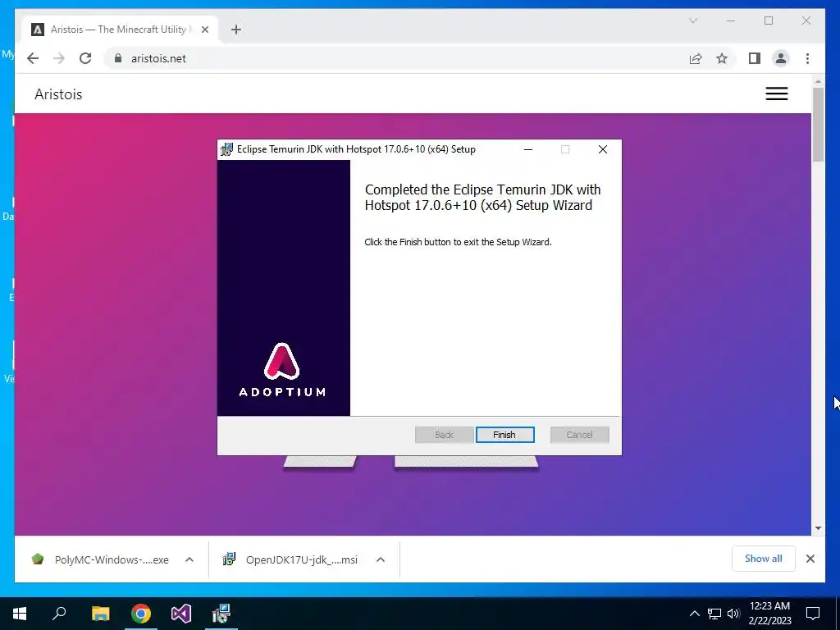Open the volume tray icon
The image size is (840, 630).
(x=733, y=614)
